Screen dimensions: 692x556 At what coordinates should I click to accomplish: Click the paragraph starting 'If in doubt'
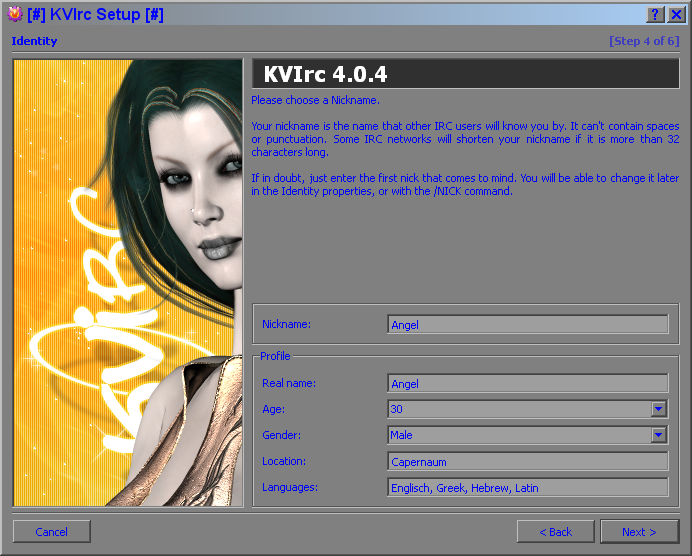[465, 184]
